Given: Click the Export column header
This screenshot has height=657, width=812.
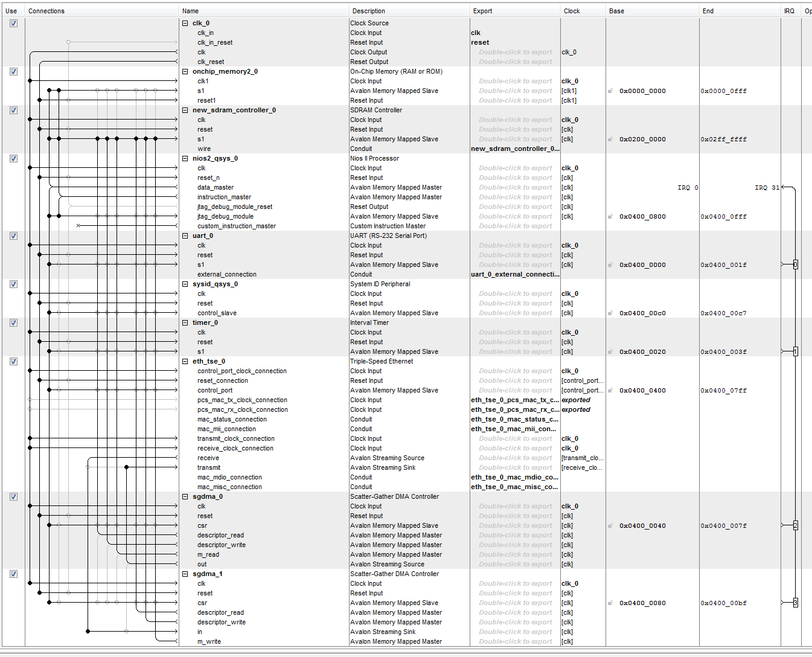Looking at the screenshot, I should 515,11.
